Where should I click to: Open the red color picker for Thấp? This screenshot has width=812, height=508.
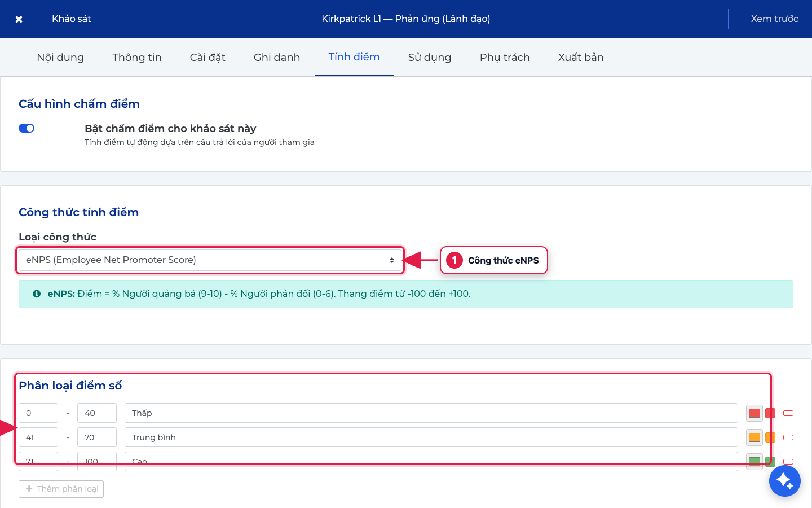pyautogui.click(x=754, y=413)
